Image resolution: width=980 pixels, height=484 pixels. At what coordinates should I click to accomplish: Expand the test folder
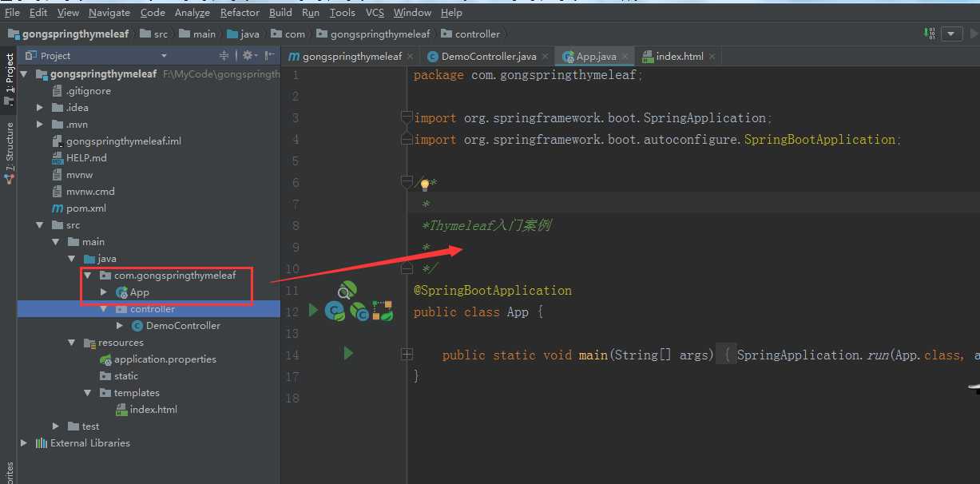[56, 426]
